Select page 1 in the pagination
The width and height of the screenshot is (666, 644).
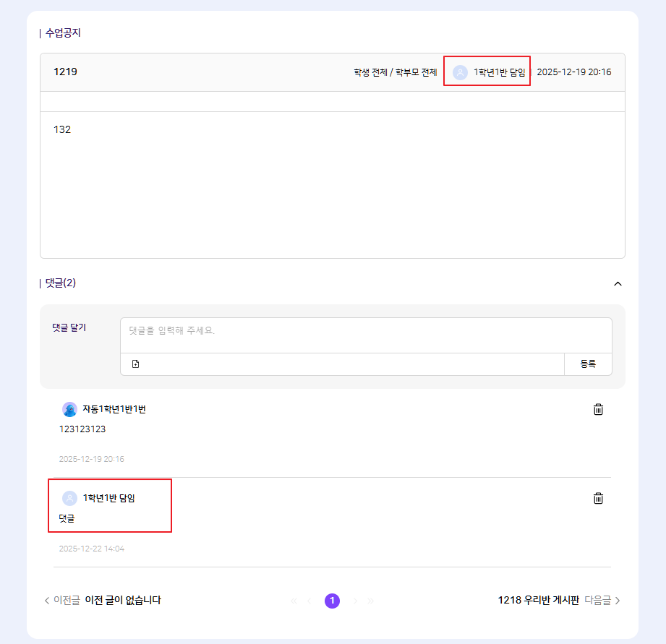(x=332, y=601)
